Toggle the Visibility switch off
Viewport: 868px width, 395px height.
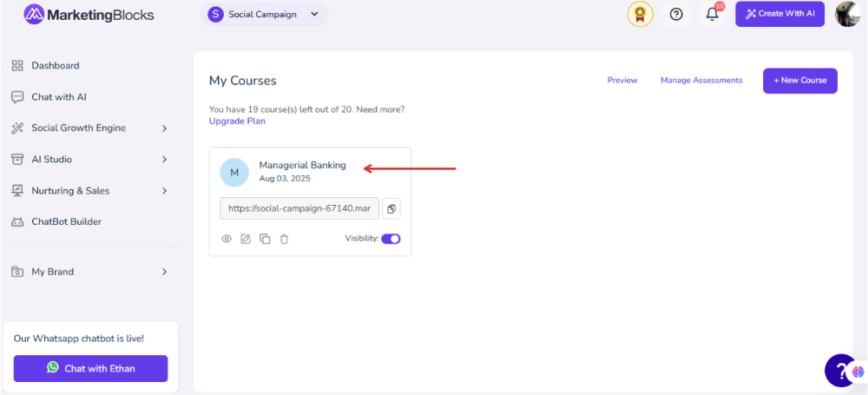coord(391,239)
